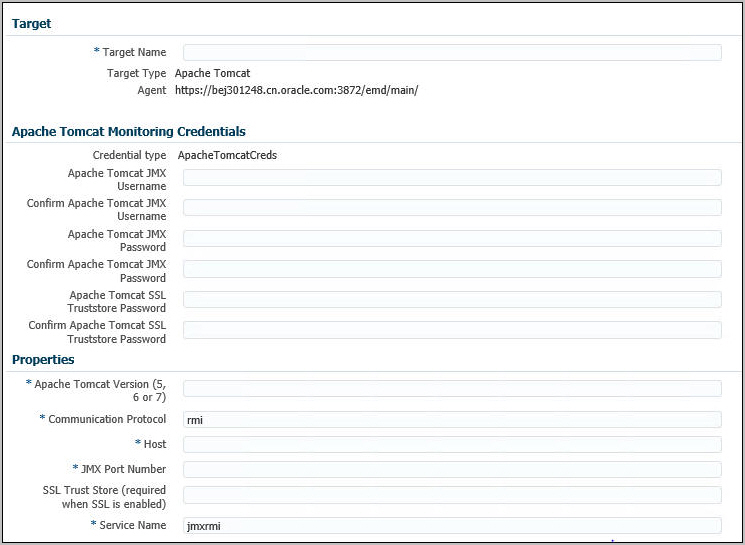This screenshot has width=745, height=545.
Task: Click the 'Apache Tomcat Version (5, 6 or 7)' label
Action: click(x=100, y=391)
